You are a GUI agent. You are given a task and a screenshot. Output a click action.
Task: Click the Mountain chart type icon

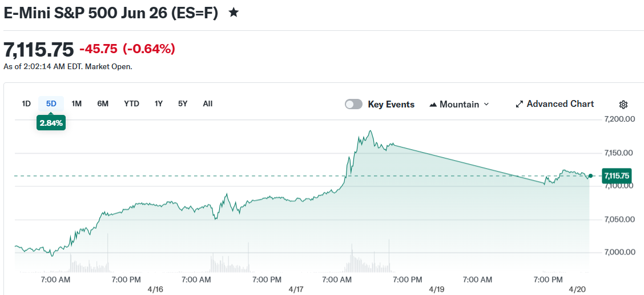(x=433, y=105)
